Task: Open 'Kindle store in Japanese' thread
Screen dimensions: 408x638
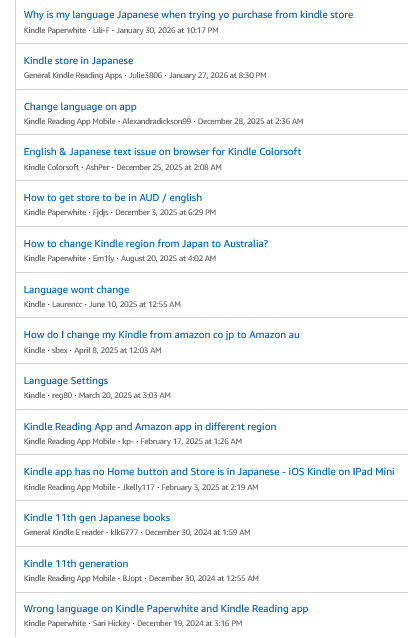Action: pyautogui.click(x=79, y=61)
